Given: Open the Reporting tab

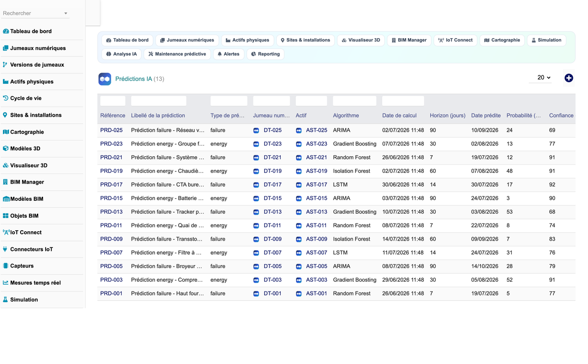Looking at the screenshot, I should click(266, 54).
